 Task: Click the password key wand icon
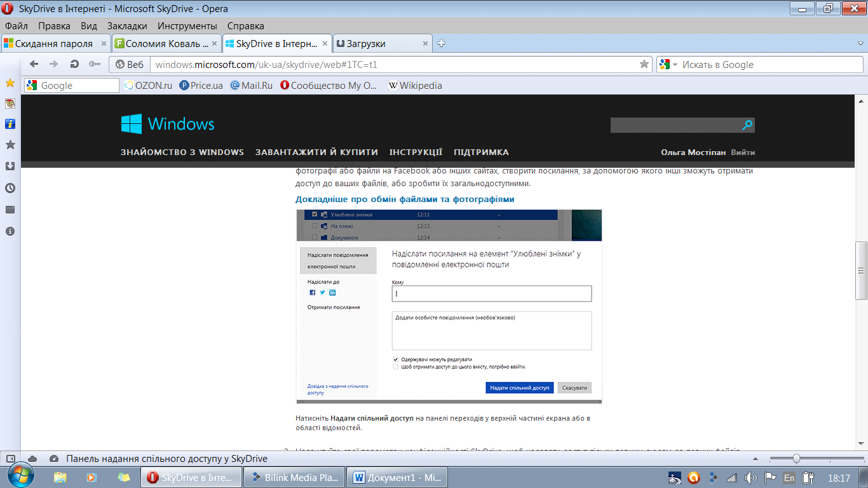(95, 64)
